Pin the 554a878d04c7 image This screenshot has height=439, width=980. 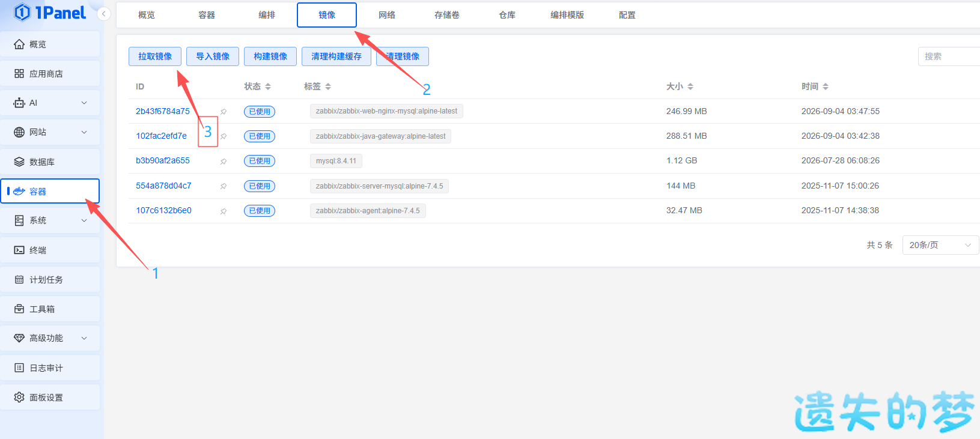[224, 186]
